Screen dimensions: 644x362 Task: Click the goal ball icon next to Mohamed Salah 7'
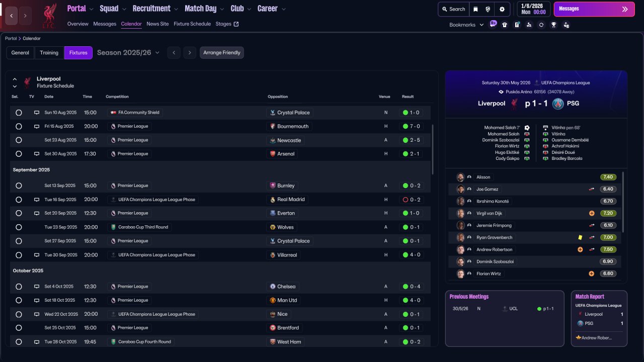pyautogui.click(x=527, y=128)
